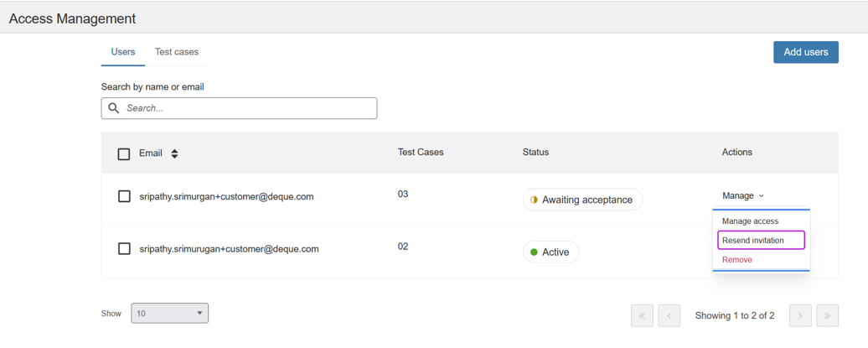Switch to the Test cases tab
868x348 pixels.
point(177,52)
